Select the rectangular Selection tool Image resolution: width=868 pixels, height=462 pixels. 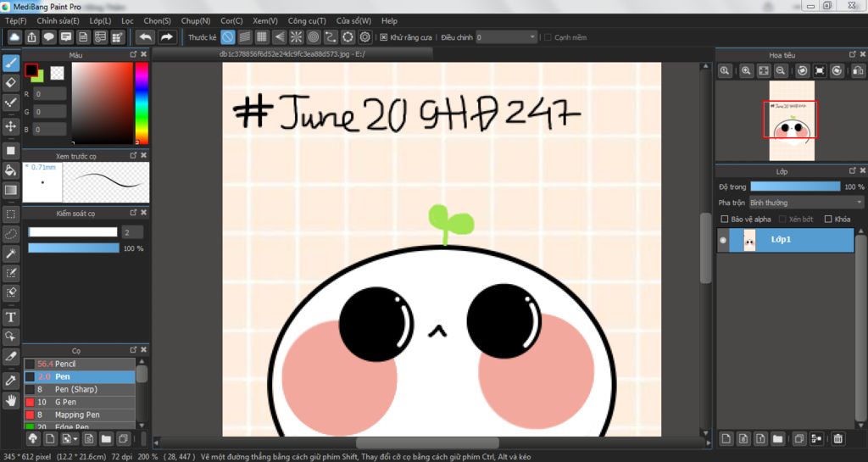[x=10, y=214]
